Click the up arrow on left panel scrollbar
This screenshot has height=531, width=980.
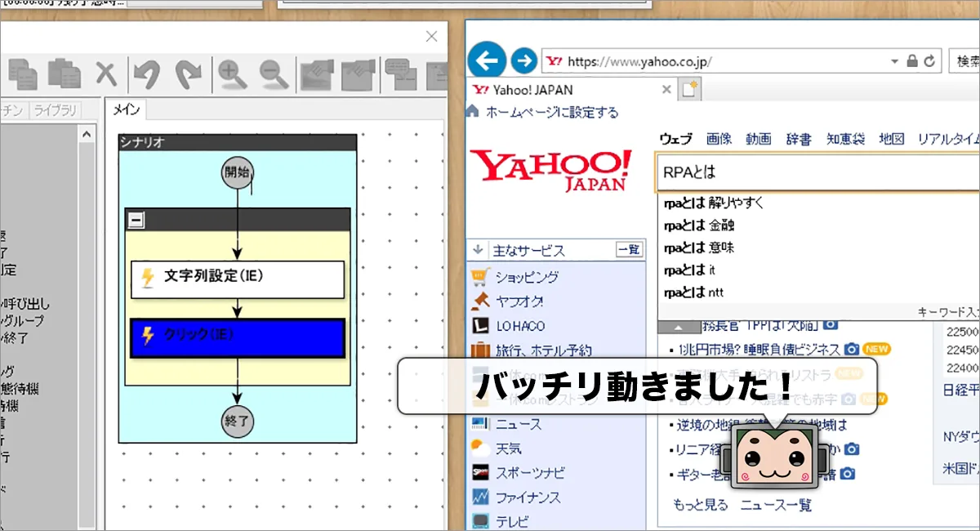coord(87,132)
